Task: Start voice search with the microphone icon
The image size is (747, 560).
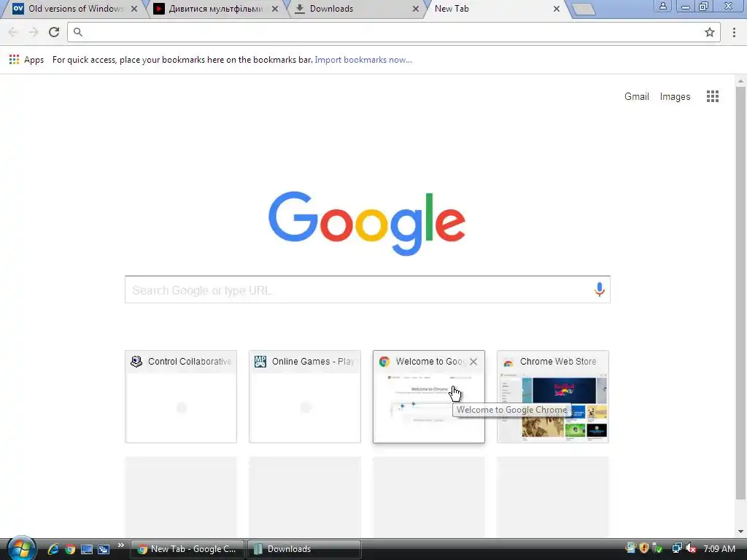Action: tap(600, 289)
